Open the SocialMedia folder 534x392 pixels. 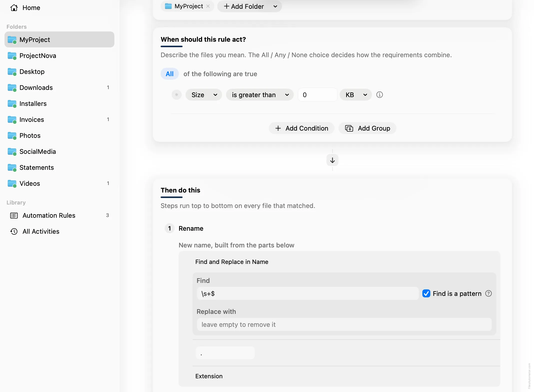pos(59,152)
